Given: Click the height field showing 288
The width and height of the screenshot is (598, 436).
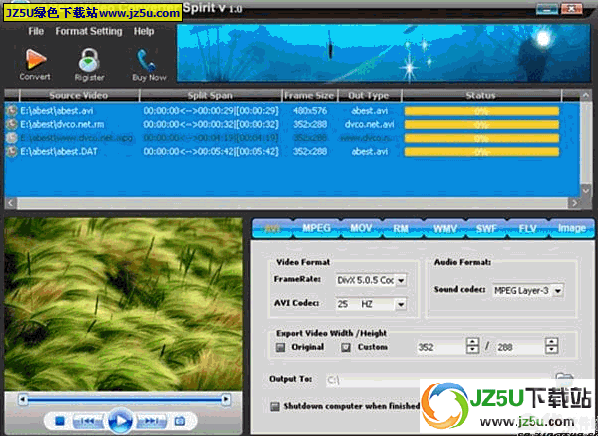Looking at the screenshot, I should point(520,347).
